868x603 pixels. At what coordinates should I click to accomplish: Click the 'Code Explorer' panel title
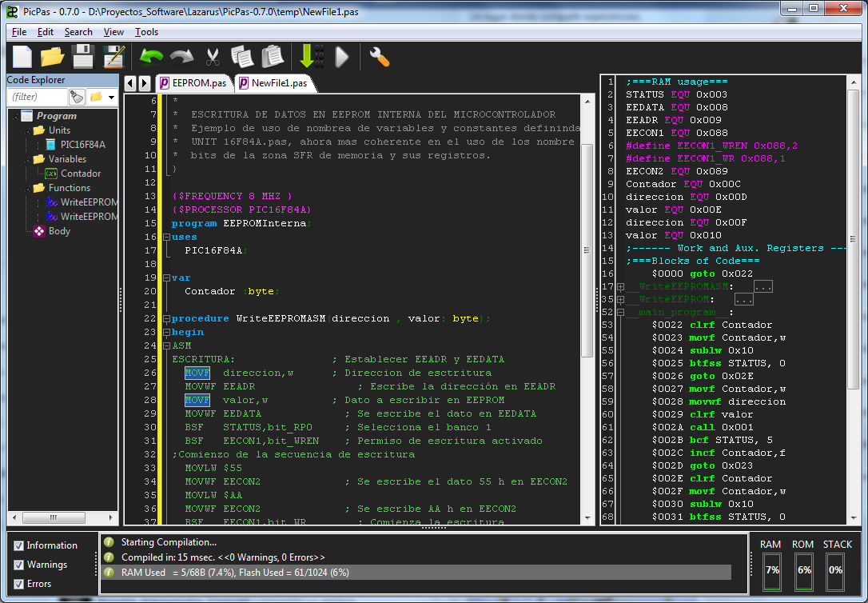tap(36, 80)
